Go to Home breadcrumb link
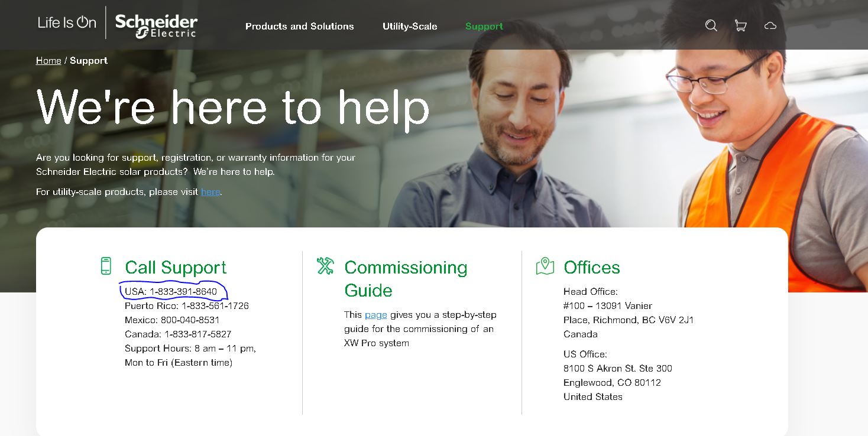The height and width of the screenshot is (436, 868). pos(48,60)
